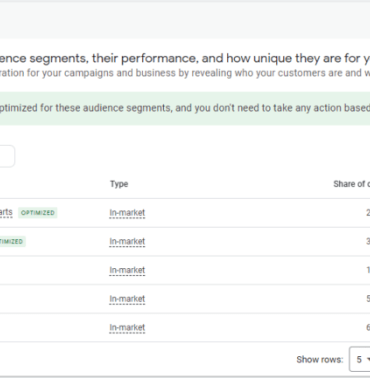Image resolution: width=370 pixels, height=378 pixels.
Task: Click the green notice about optimized audience segments
Action: click(x=185, y=108)
